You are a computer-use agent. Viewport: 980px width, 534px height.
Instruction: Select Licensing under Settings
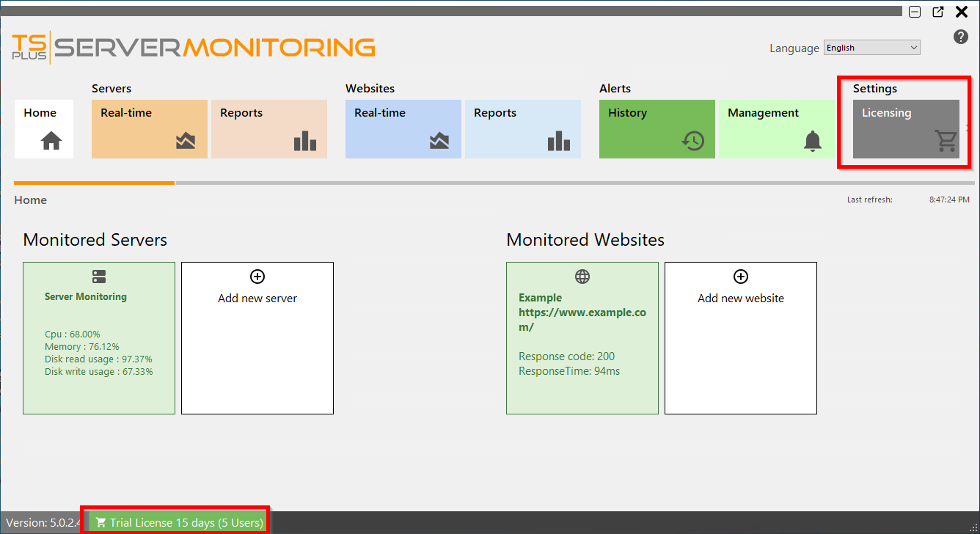[x=904, y=129]
